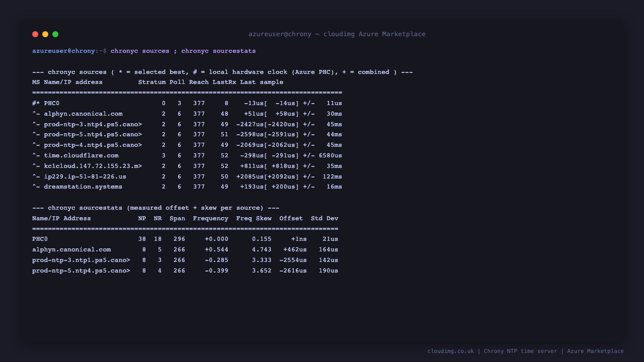Click prod-ntp-5.ntp4.ps5.cano> in sourcestats
The height and width of the screenshot is (362, 644).
pyautogui.click(x=81, y=270)
